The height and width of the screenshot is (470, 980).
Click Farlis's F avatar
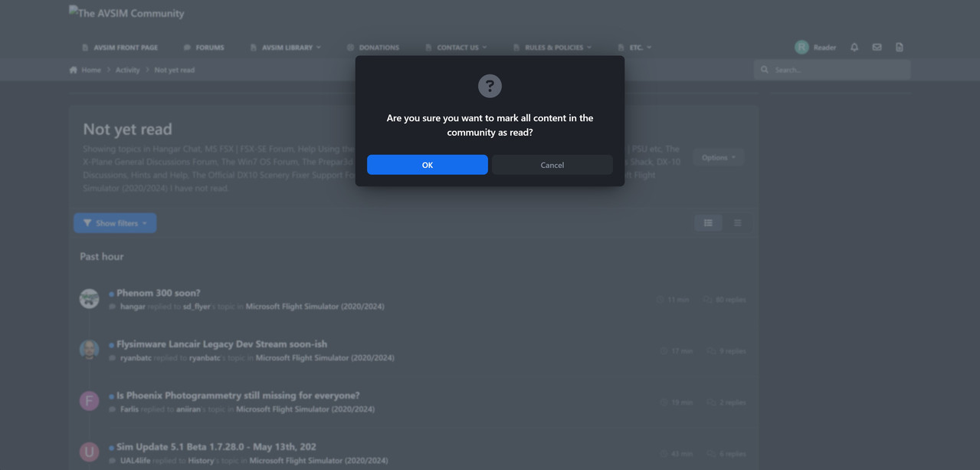click(x=90, y=401)
